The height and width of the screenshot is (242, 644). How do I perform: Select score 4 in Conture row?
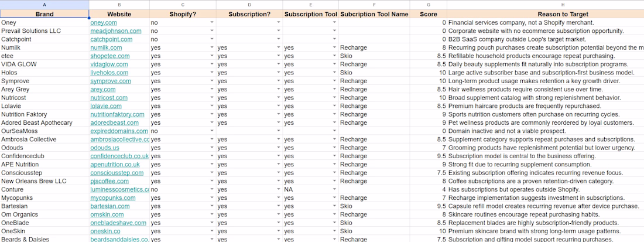[429, 189]
